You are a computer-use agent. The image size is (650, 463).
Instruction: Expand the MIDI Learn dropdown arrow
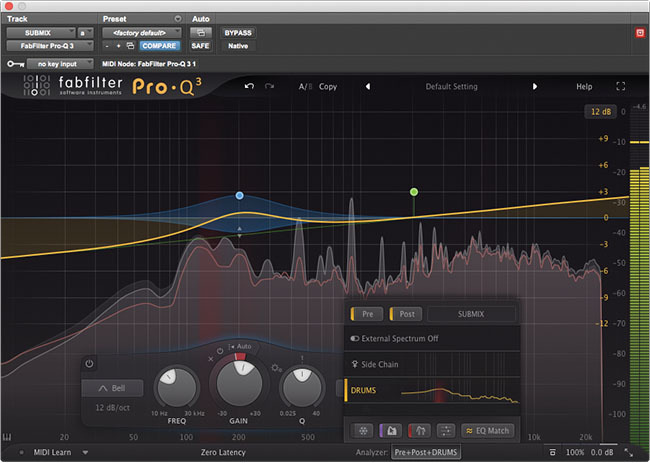[85, 452]
